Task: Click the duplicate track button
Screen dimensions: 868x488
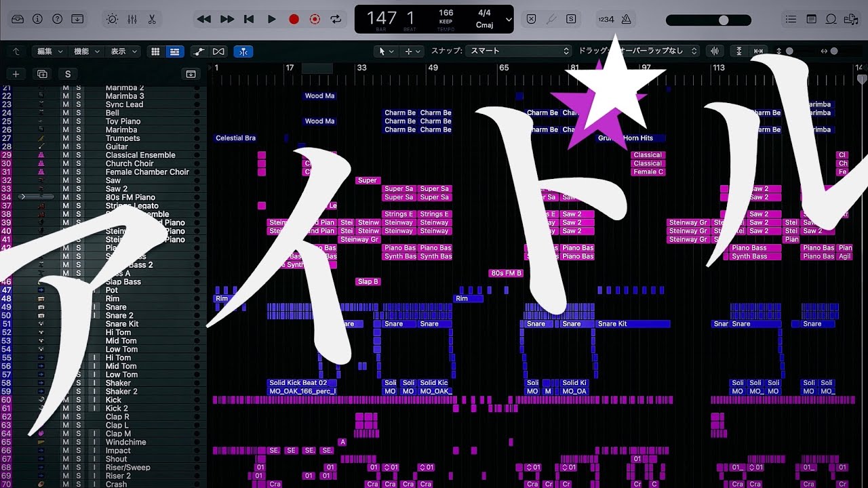Action: [x=42, y=74]
